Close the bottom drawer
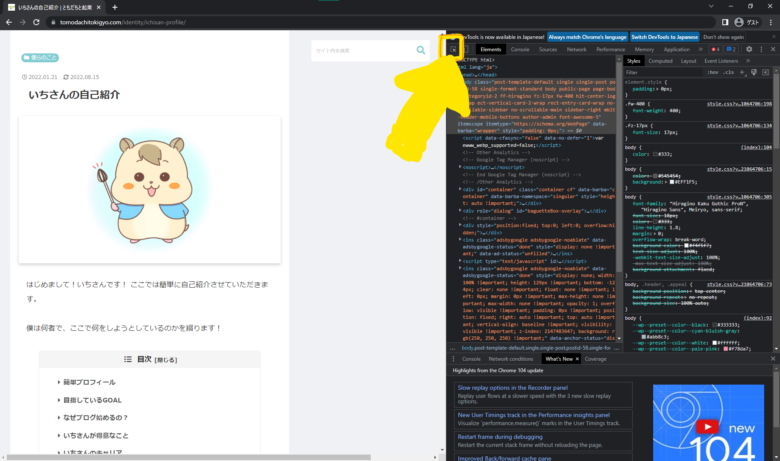 pyautogui.click(x=773, y=359)
